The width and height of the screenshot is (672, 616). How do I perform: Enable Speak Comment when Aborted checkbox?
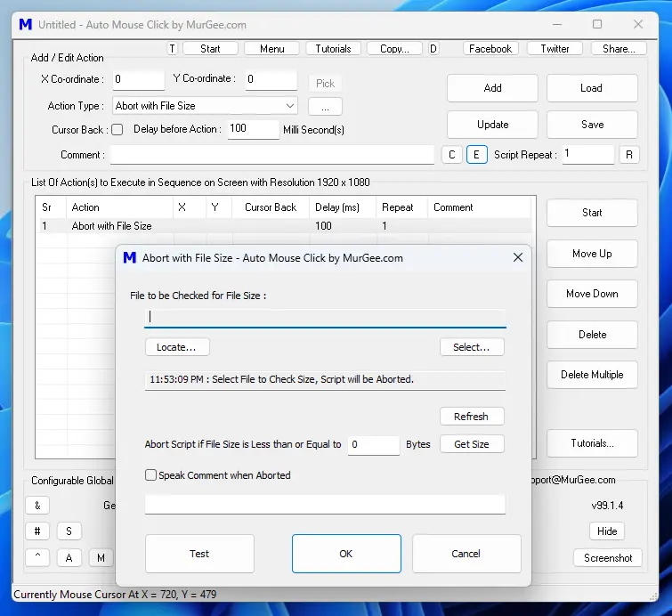pyautogui.click(x=150, y=475)
